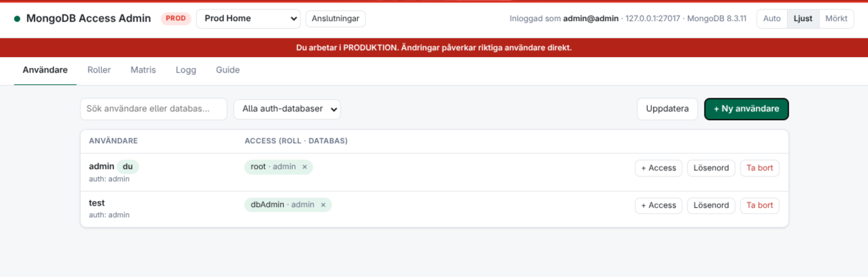This screenshot has width=868, height=277.
Task: Switch theme to Mörkt
Action: [x=836, y=19]
